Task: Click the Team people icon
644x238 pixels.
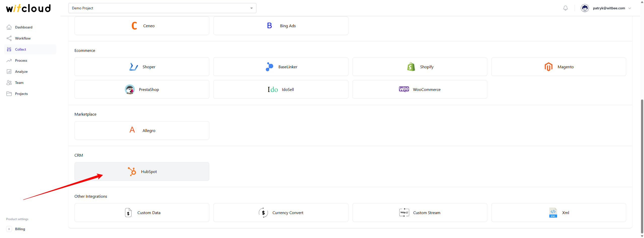Action: (x=9, y=83)
